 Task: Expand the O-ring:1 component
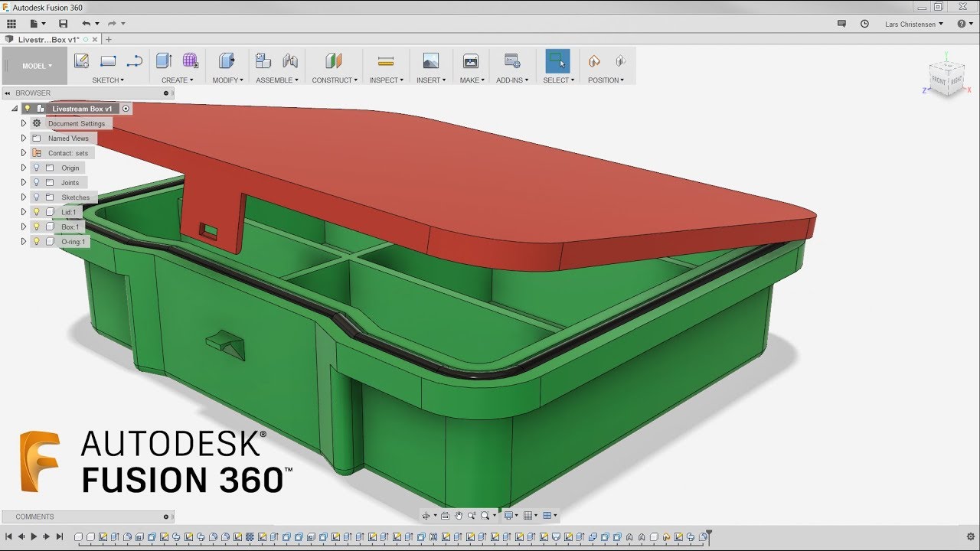pos(24,241)
